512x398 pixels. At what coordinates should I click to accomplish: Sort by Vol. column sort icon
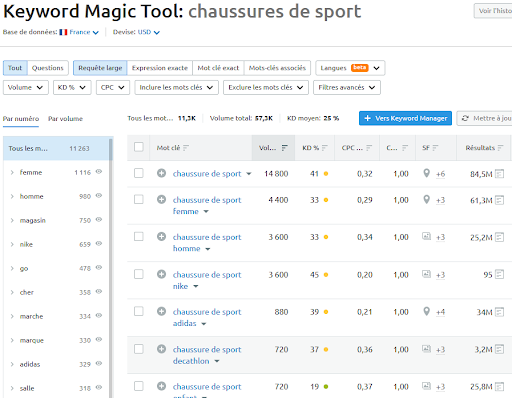(284, 148)
